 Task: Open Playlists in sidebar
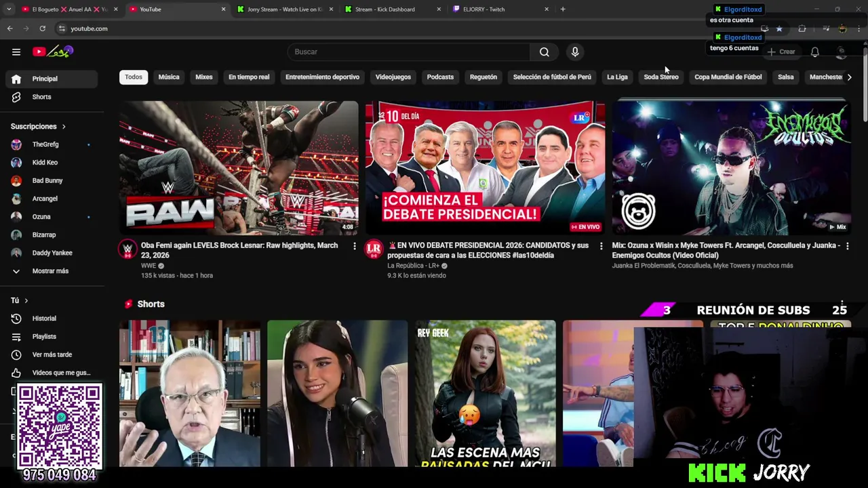tap(52, 336)
